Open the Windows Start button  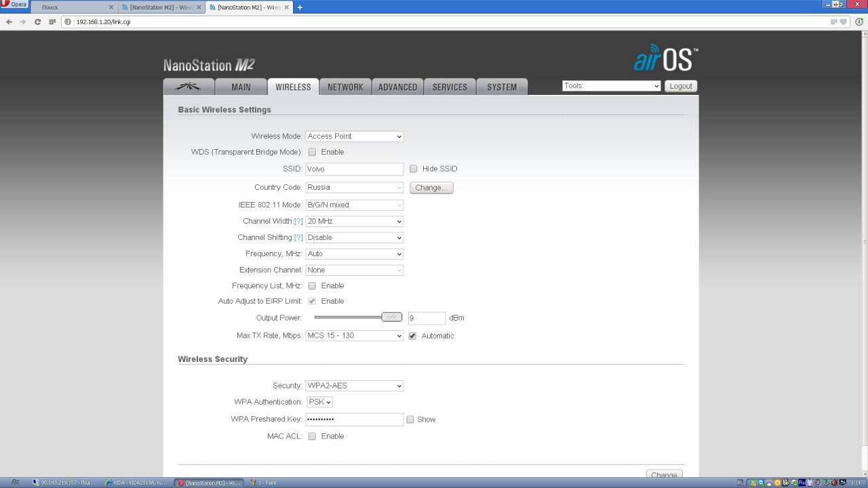click(15, 483)
